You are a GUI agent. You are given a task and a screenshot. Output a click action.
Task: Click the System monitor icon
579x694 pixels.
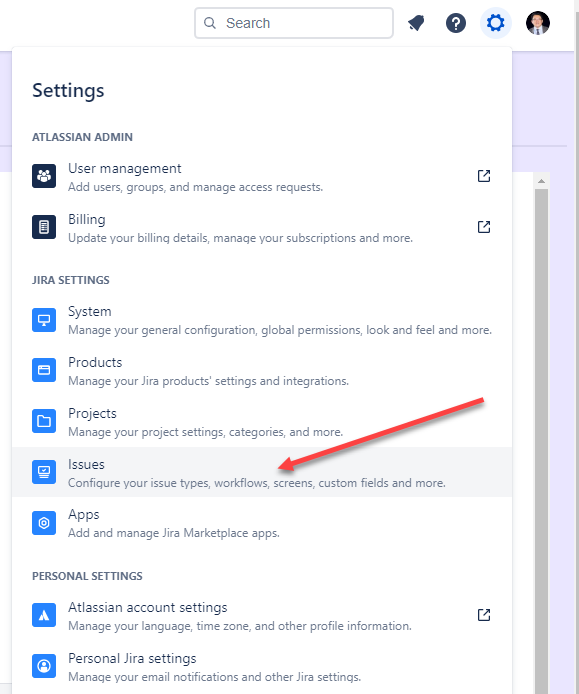pos(44,320)
